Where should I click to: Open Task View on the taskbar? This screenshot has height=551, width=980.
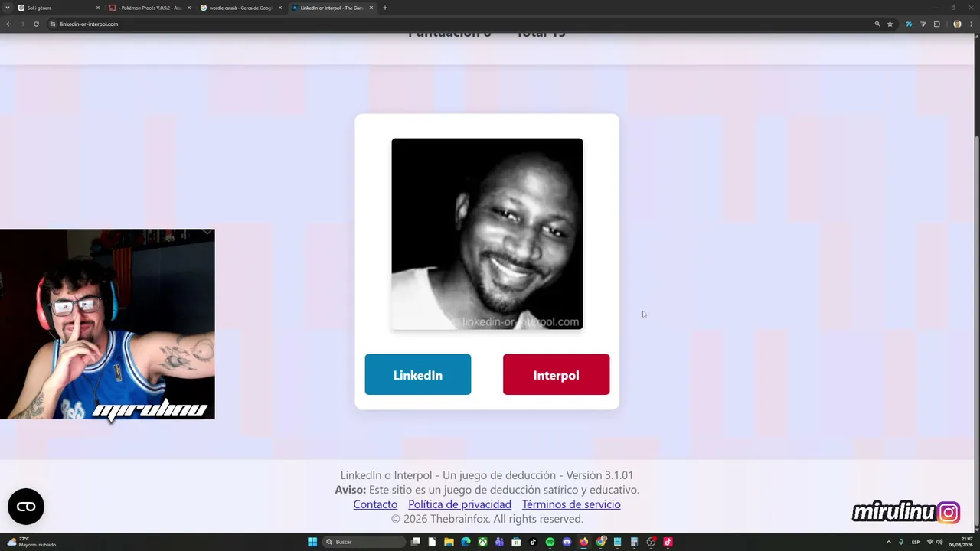[416, 542]
